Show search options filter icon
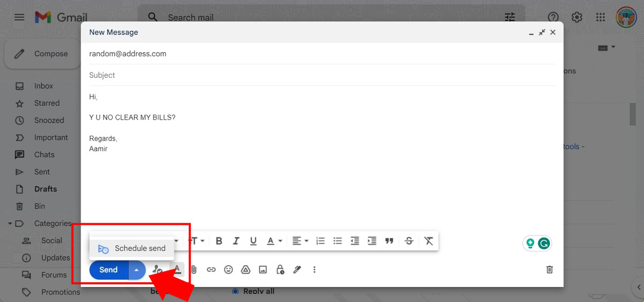The height and width of the screenshot is (302, 644). pyautogui.click(x=510, y=17)
